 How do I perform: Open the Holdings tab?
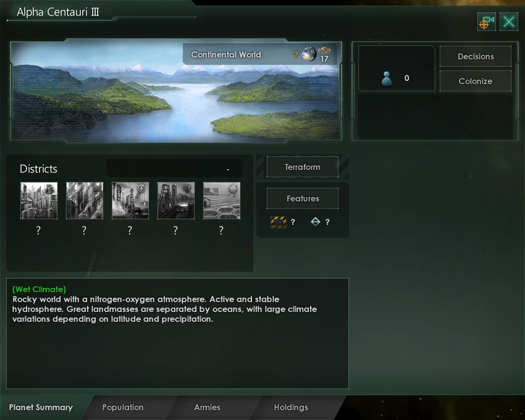pos(290,407)
